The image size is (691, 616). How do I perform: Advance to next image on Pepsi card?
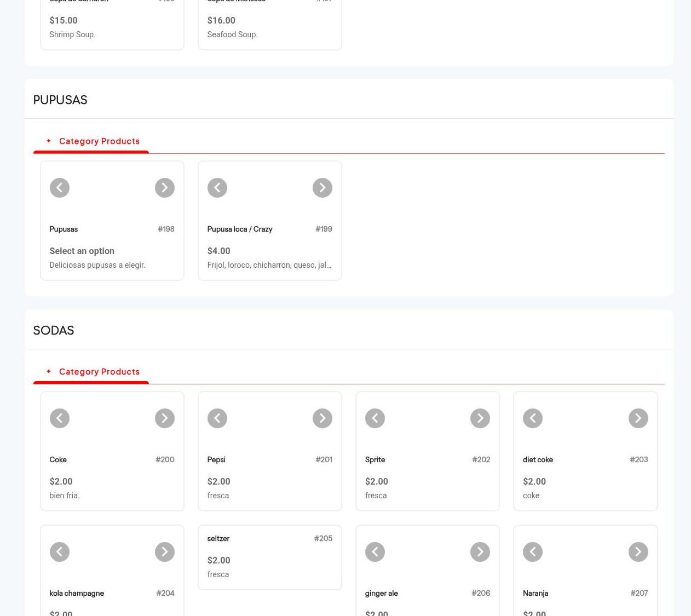click(322, 418)
